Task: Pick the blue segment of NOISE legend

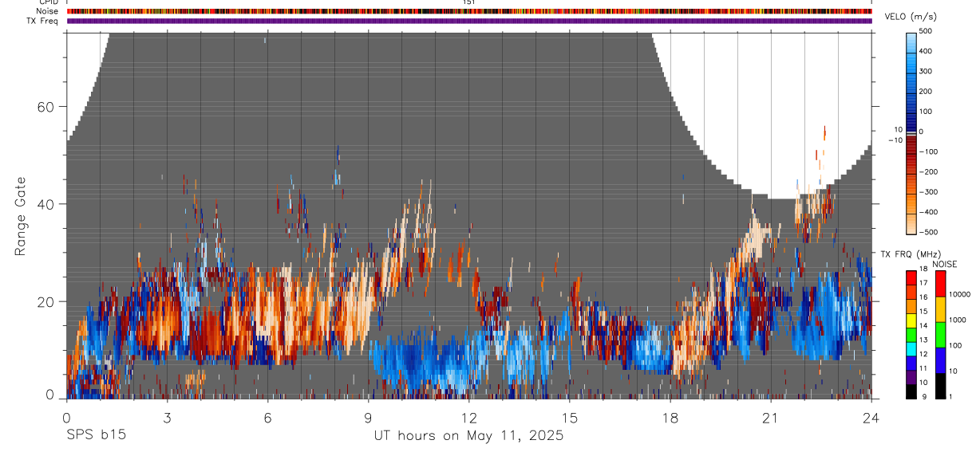Action: [x=940, y=360]
